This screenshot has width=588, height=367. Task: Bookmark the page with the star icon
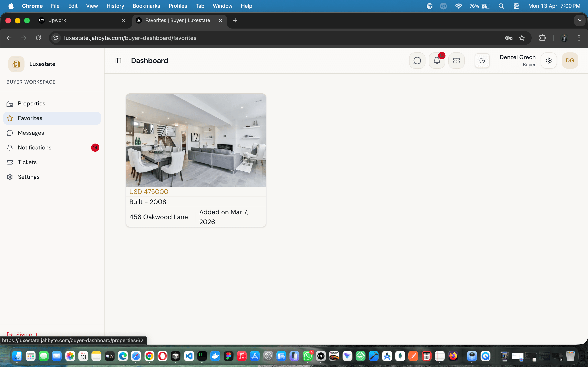[x=522, y=38]
